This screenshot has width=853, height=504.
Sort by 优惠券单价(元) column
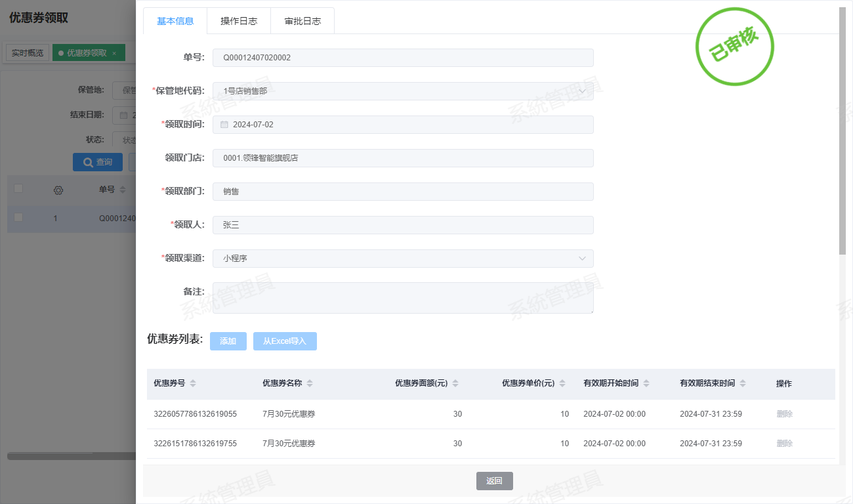(562, 383)
